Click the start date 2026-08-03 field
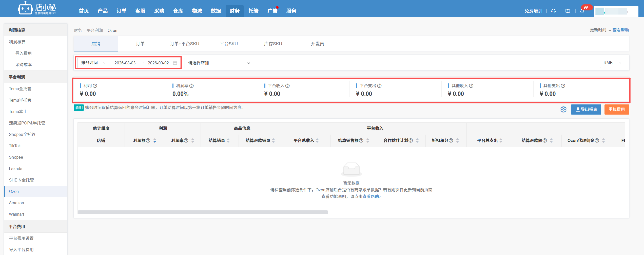This screenshot has width=644, height=255. point(125,63)
